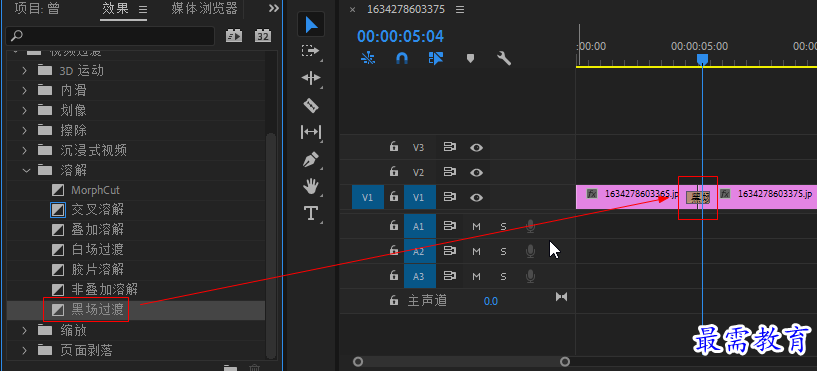Select the Pen tool

pyautogui.click(x=311, y=159)
